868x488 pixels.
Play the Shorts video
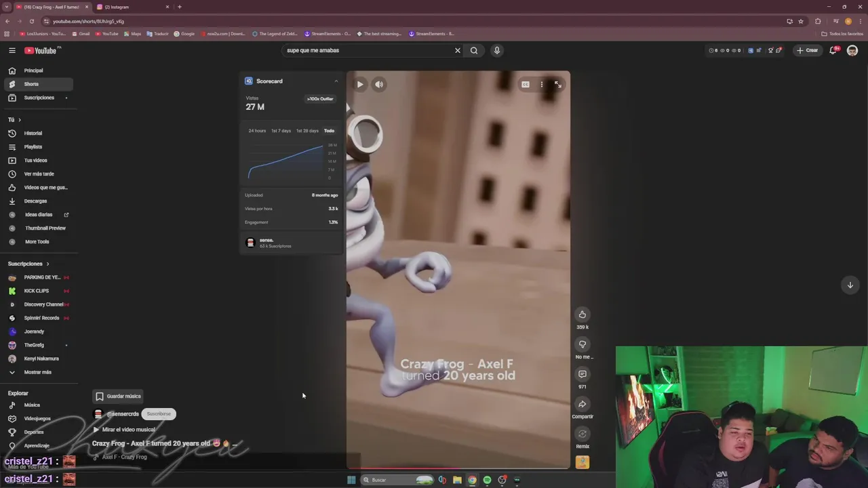click(360, 85)
